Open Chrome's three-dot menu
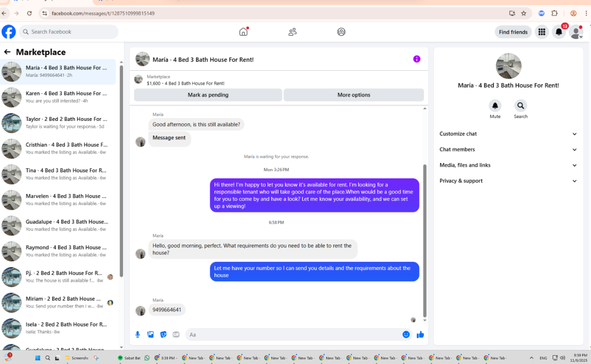Screen dimensions: 591x364 point(585,13)
